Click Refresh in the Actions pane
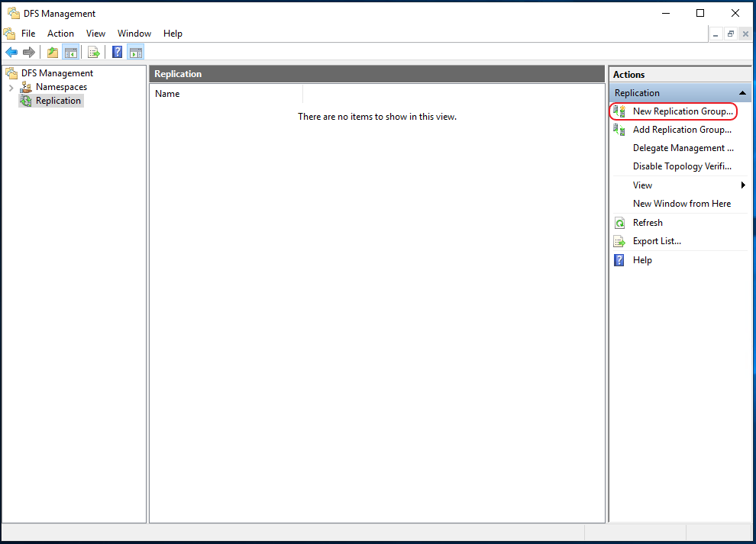This screenshot has height=544, width=756. coord(648,223)
